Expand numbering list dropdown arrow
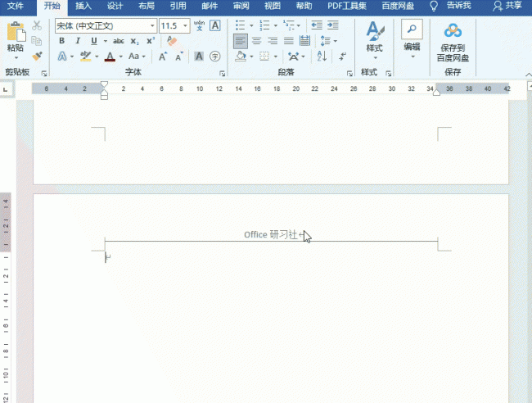The width and height of the screenshot is (532, 403). (276, 25)
